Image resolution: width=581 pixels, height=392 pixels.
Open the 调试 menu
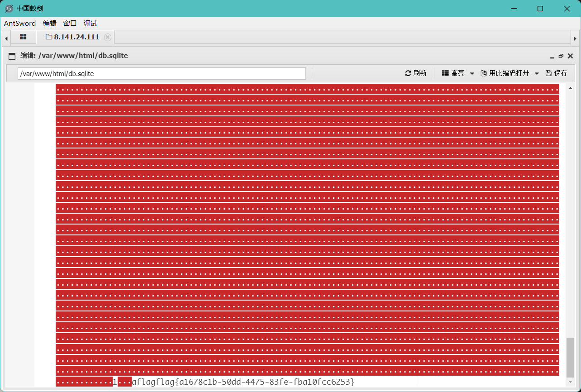coord(90,24)
